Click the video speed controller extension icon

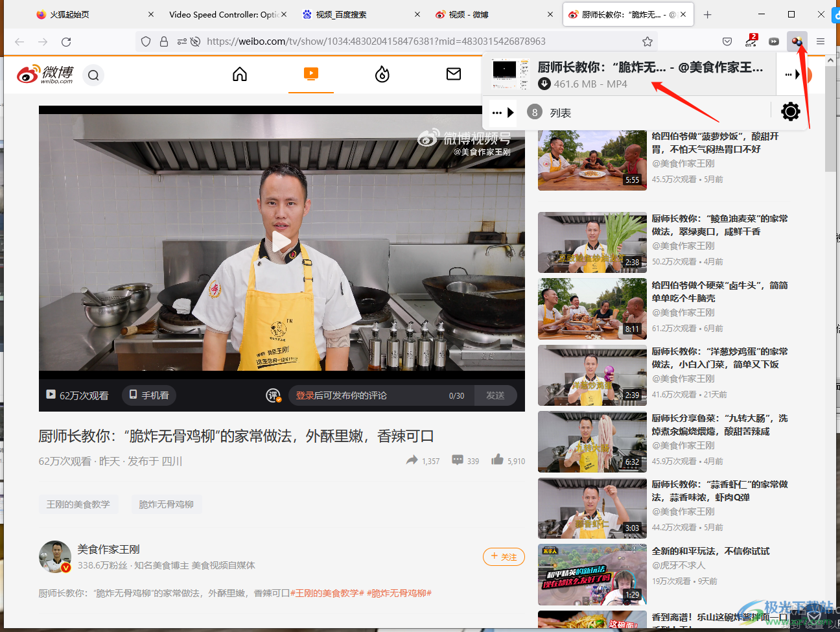click(x=774, y=41)
